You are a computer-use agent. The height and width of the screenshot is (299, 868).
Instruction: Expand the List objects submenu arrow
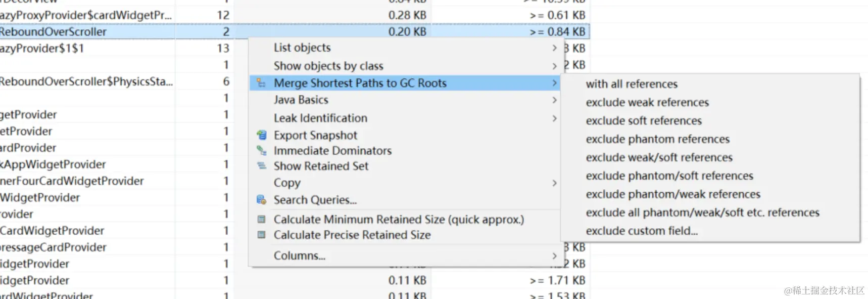coord(554,48)
